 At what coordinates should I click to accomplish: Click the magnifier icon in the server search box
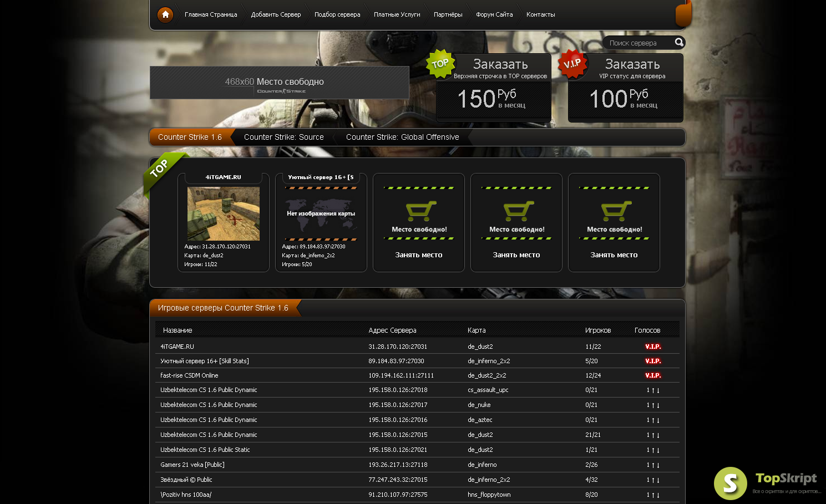679,42
